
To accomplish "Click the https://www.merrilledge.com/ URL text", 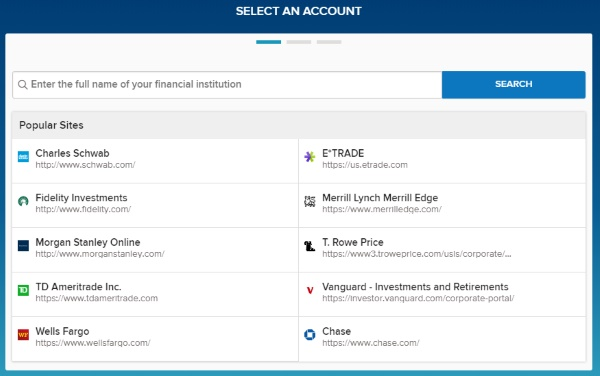I will [x=382, y=209].
